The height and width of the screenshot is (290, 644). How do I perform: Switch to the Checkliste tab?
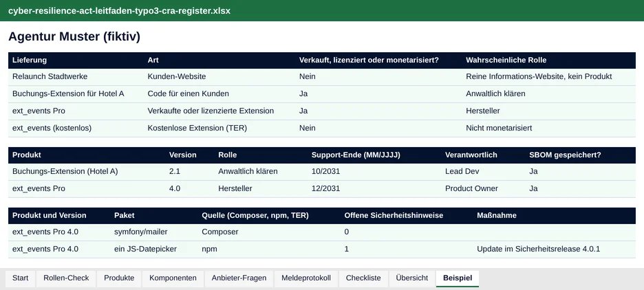pos(363,278)
